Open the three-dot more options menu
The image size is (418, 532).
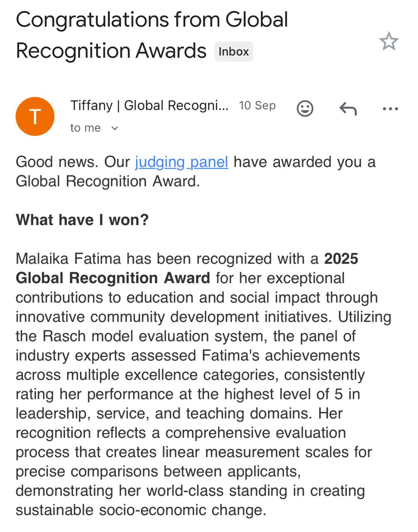point(390,109)
